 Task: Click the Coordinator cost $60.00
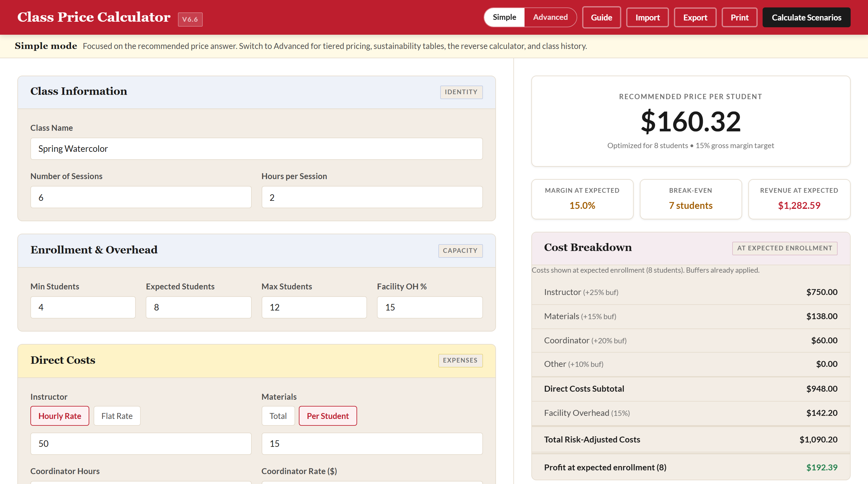click(824, 341)
